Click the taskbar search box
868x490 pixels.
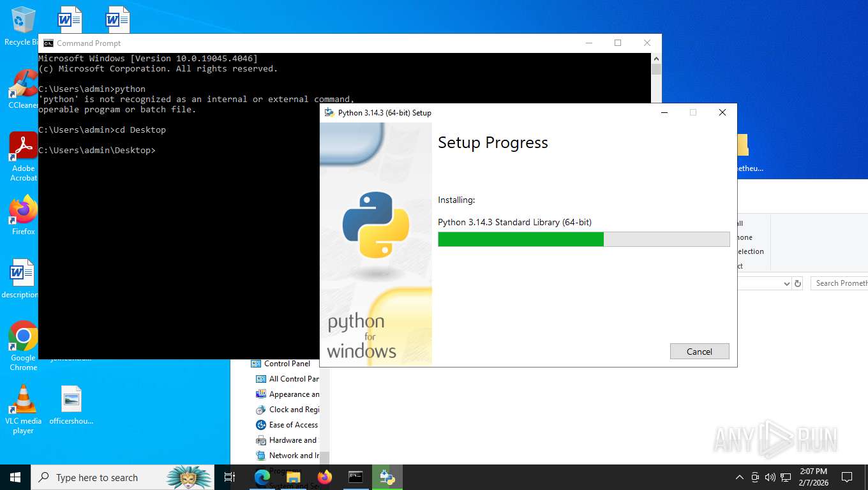pos(121,477)
